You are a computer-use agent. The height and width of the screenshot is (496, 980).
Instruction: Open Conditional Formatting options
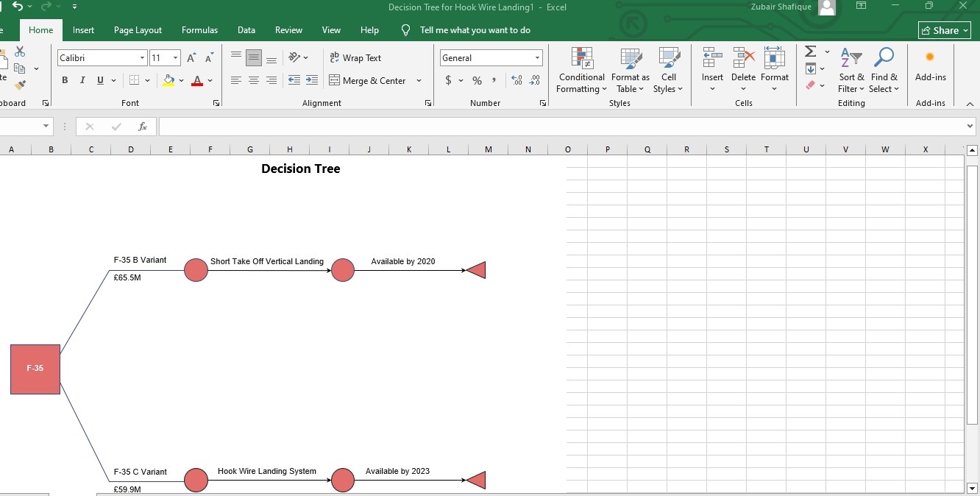(x=581, y=71)
